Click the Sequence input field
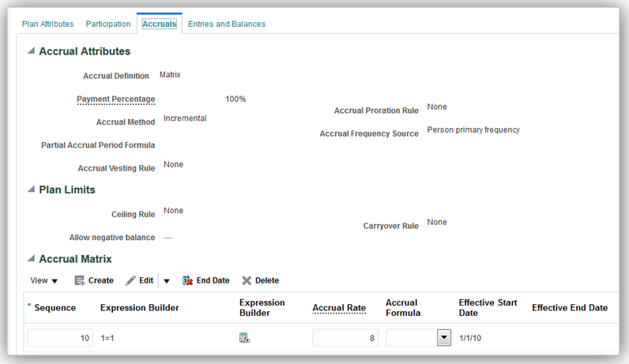Viewport: 629px width, 364px height. 60,338
